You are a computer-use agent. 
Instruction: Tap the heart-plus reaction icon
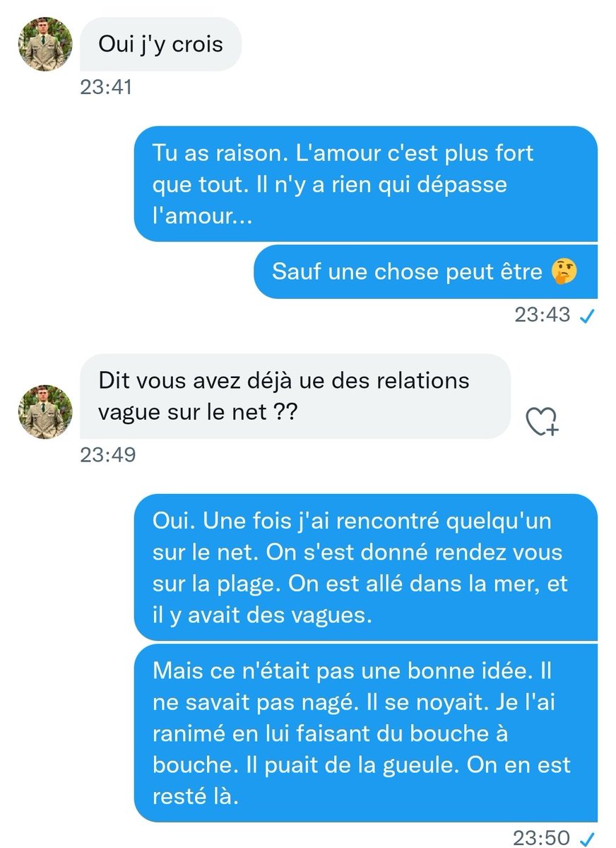point(543,421)
